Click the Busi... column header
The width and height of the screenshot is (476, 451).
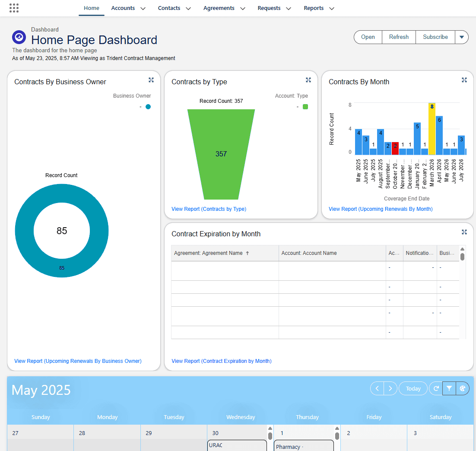448,253
